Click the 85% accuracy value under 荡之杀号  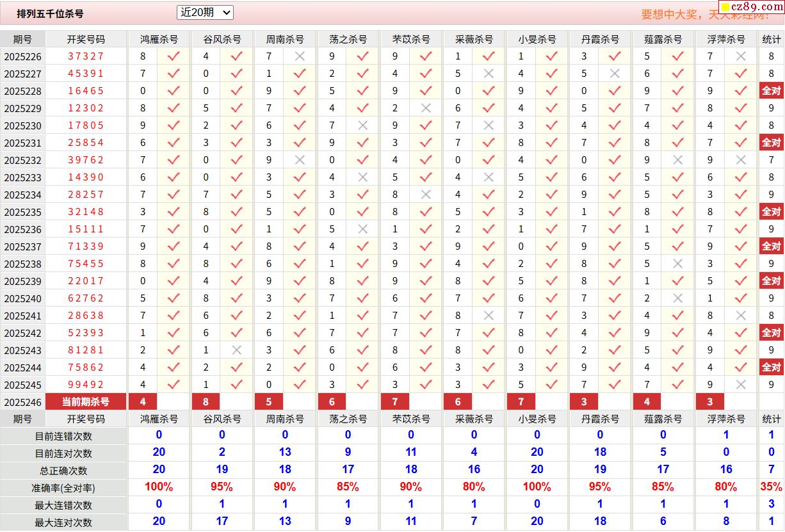coord(348,487)
